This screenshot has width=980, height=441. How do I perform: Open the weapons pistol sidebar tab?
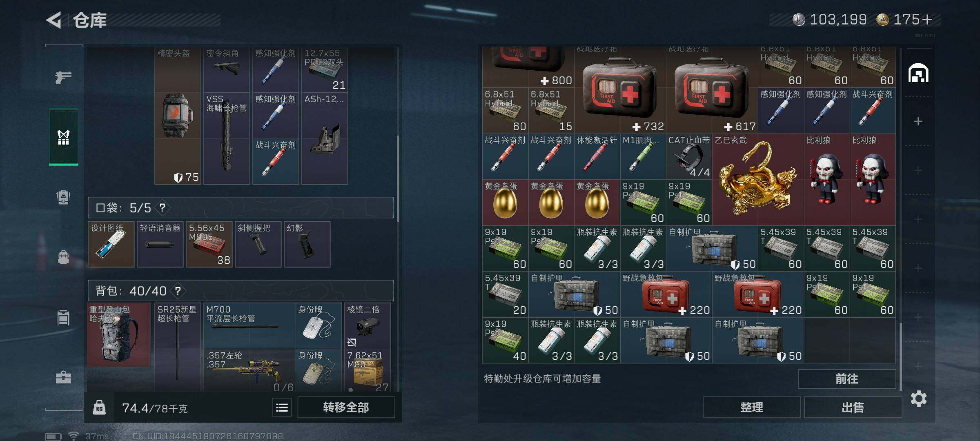pos(63,77)
